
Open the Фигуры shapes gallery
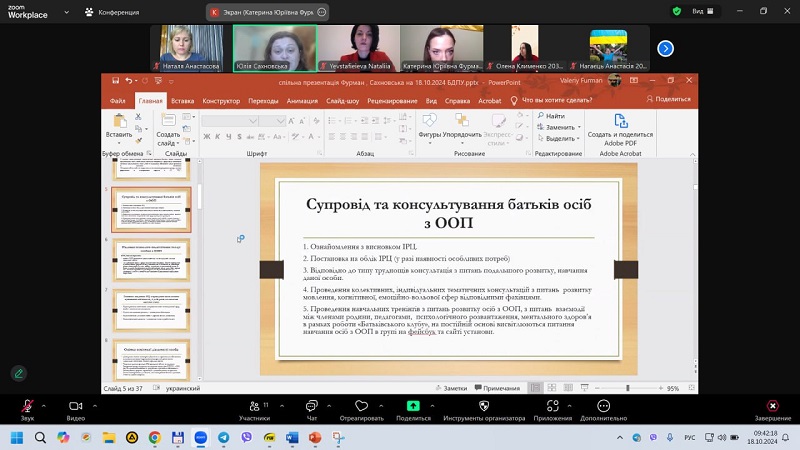429,127
